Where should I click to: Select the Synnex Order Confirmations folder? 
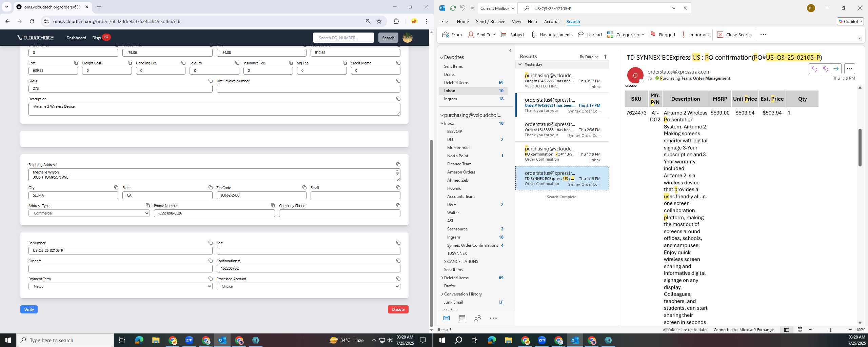(472, 245)
